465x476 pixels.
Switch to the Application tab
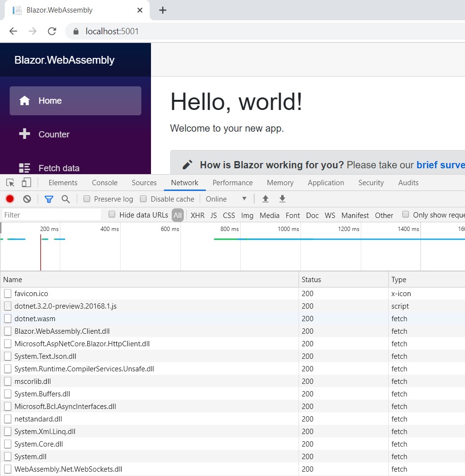click(326, 183)
